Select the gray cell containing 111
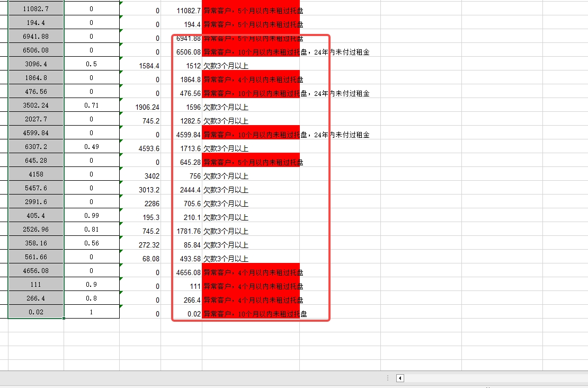This screenshot has height=388, width=588. tap(36, 285)
